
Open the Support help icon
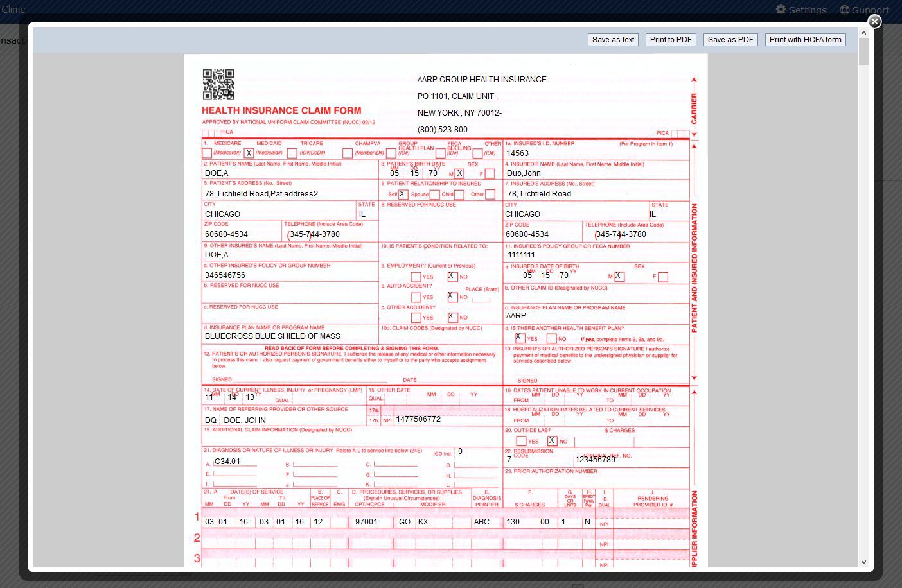pos(844,10)
